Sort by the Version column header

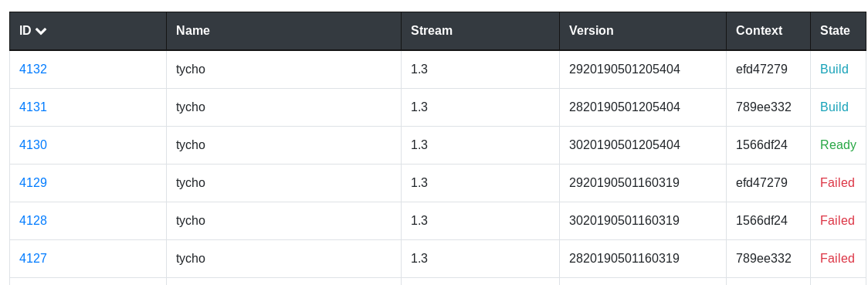(x=592, y=31)
